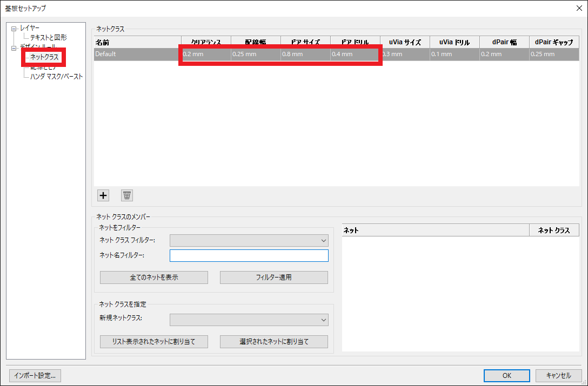Click the uVia ドリル column header
588x386 pixels.
(x=455, y=42)
